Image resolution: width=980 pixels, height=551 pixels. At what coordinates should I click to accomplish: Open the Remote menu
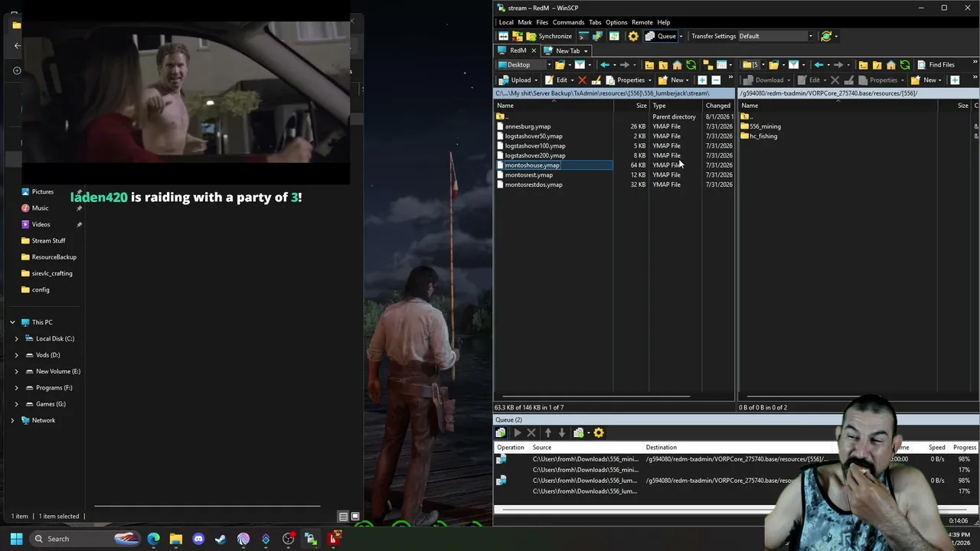tap(642, 22)
